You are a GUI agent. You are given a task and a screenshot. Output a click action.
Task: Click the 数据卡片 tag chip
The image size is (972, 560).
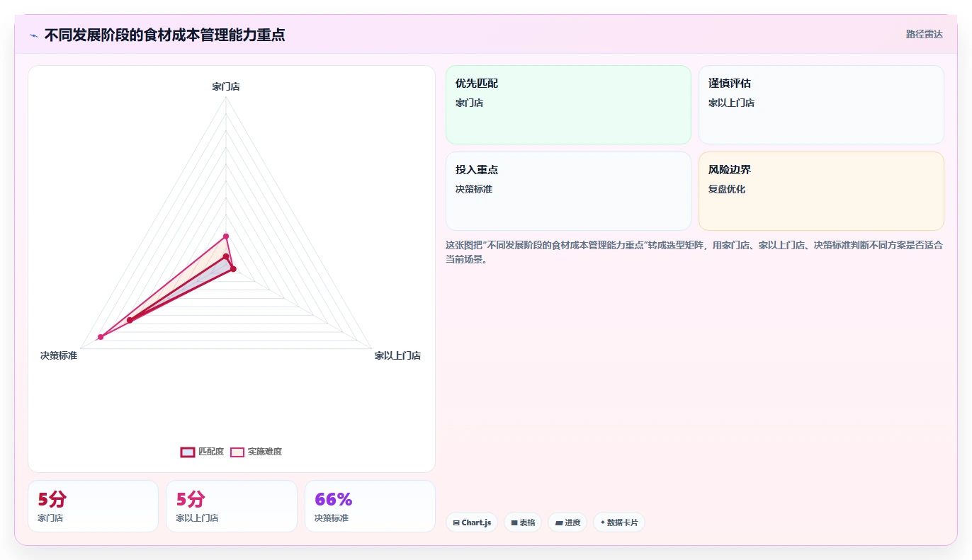[619, 522]
